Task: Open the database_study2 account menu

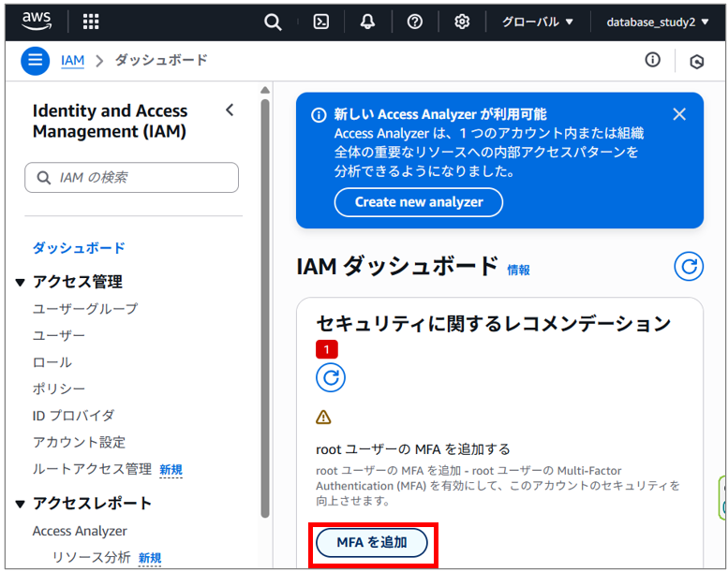Action: tap(658, 22)
